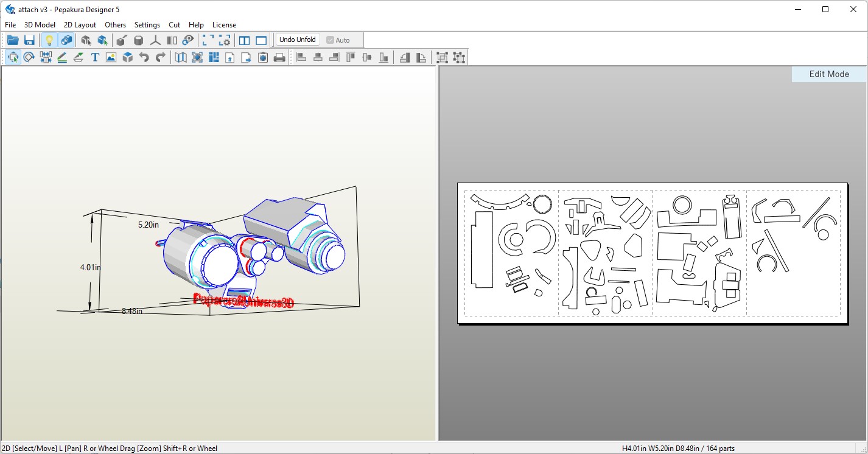Switch to split two-pane window layout
Screen dimensions: 868x454
point(245,40)
